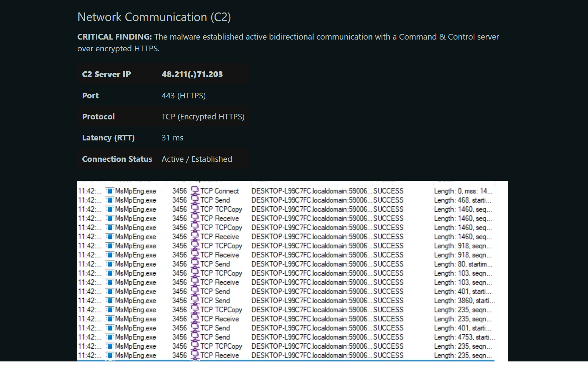Screen dimensions: 588x365
Task: Click the MsMpEng.exe process icon in TCP Connect row
Action: 110,191
